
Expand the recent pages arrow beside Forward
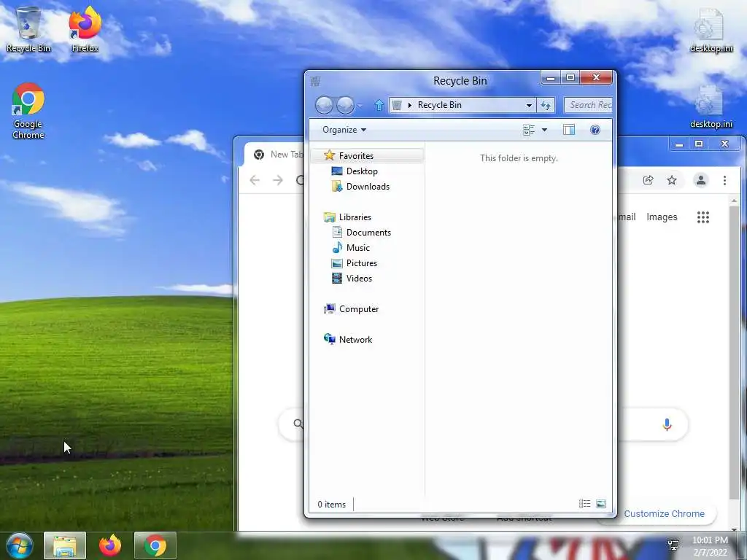[x=360, y=105]
